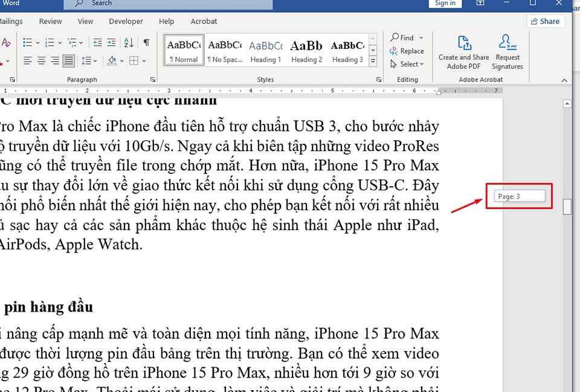Open Styles pane launcher
This screenshot has height=392, width=580.
click(x=379, y=80)
